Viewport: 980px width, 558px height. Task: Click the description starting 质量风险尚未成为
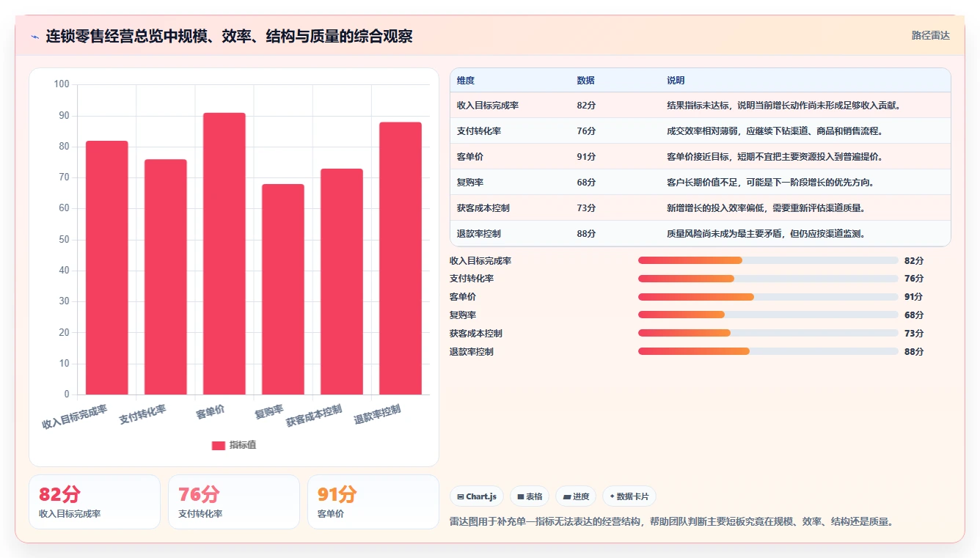766,234
